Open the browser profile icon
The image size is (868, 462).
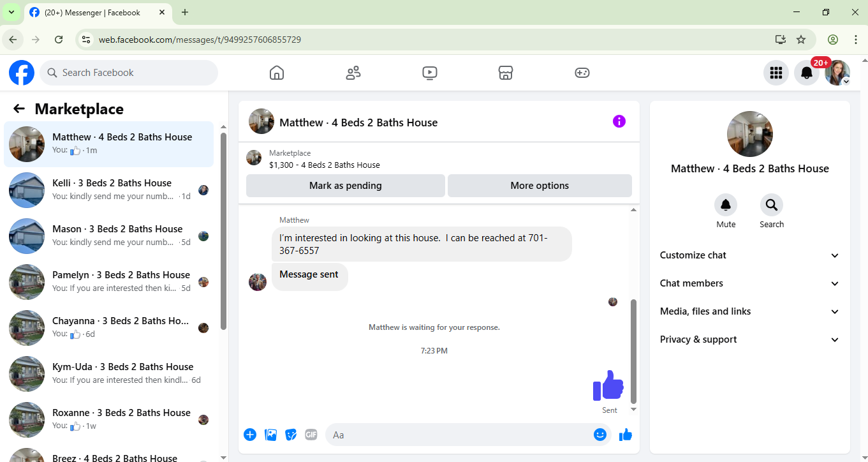point(833,40)
